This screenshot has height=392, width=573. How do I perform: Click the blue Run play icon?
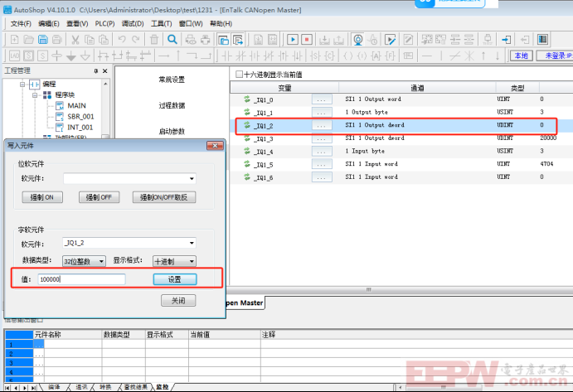(x=293, y=40)
